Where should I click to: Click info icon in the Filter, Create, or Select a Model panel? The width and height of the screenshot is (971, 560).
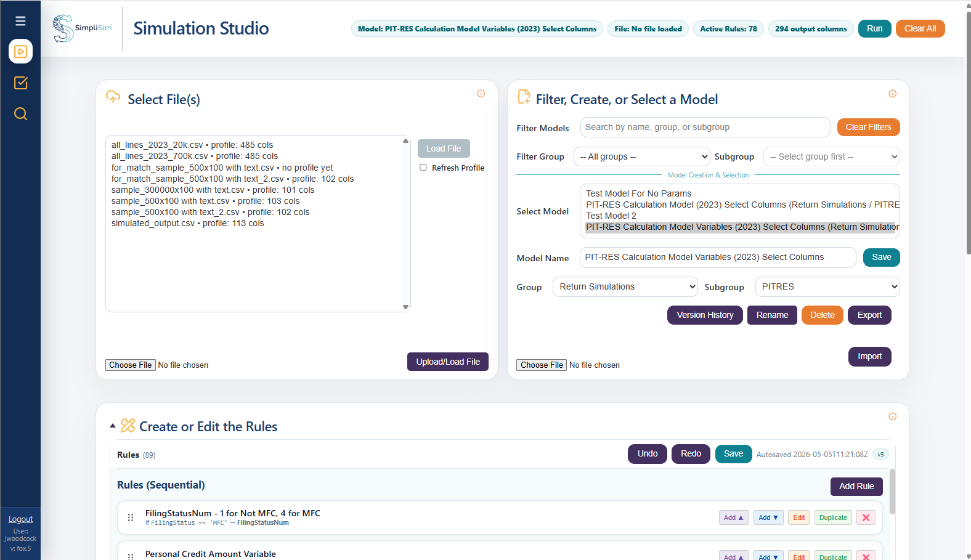pyautogui.click(x=893, y=94)
